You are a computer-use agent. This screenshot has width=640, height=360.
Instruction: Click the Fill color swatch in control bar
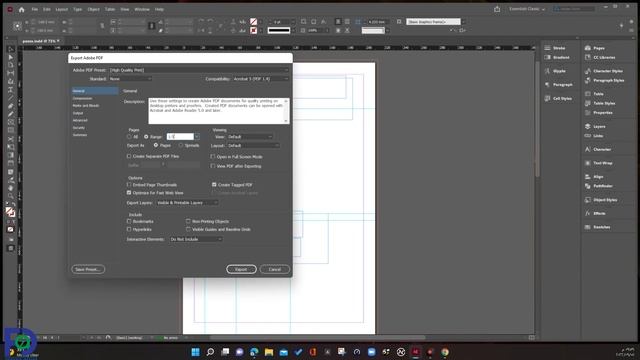[253, 22]
